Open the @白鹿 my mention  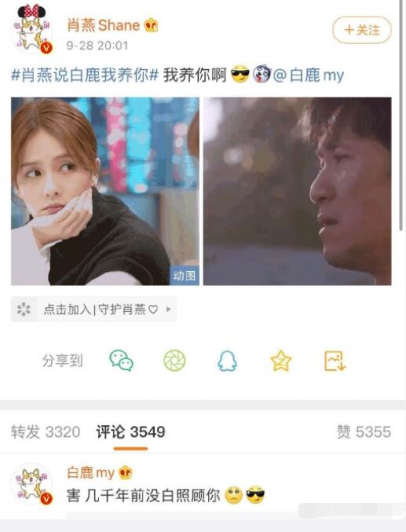(309, 75)
